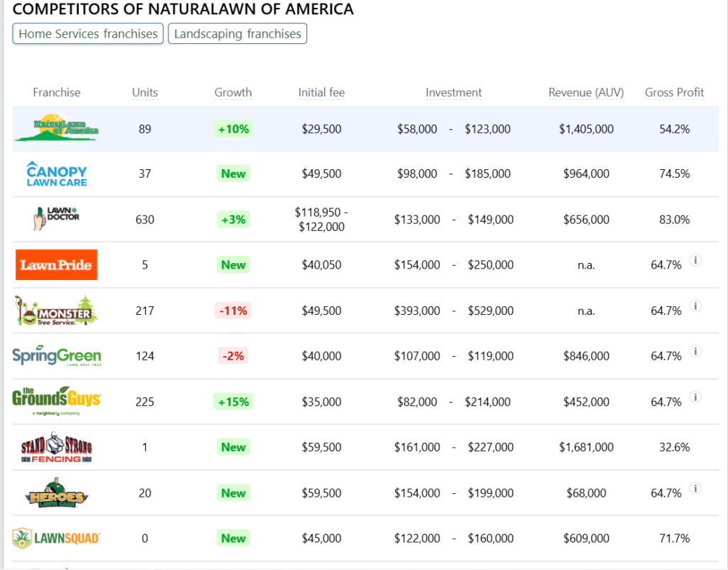Click the $45,000 initial fee cell
The image size is (728, 570).
(321, 538)
